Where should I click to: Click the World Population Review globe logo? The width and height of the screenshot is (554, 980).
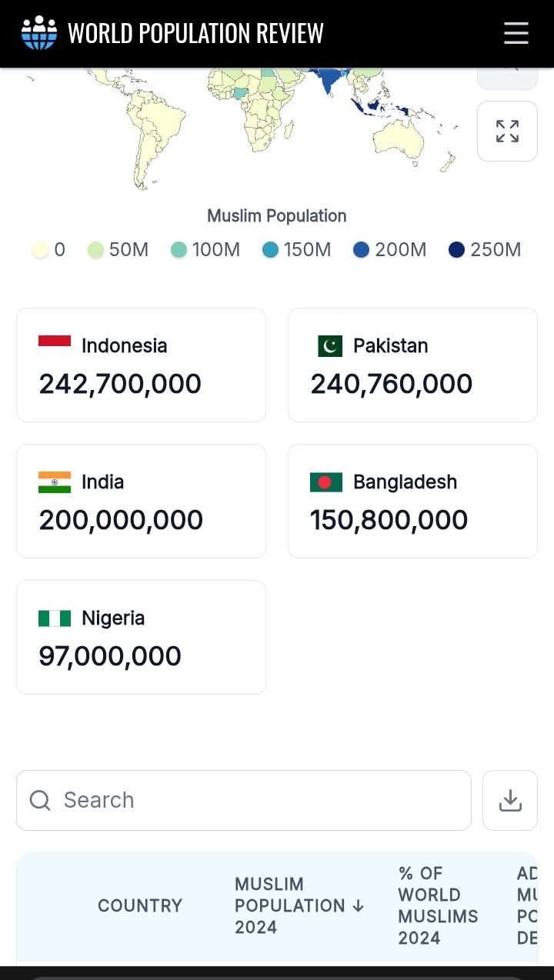pyautogui.click(x=39, y=33)
